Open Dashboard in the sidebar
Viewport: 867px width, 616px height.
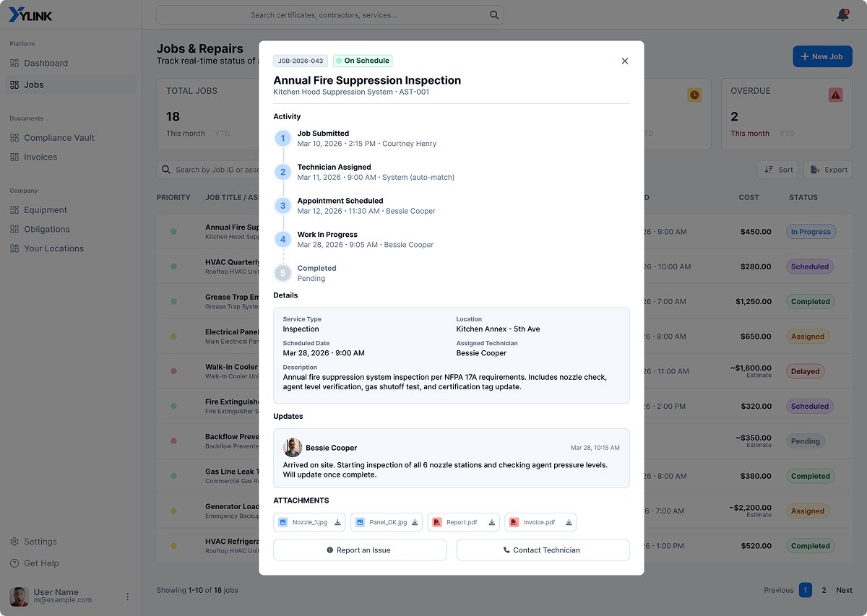71,63
